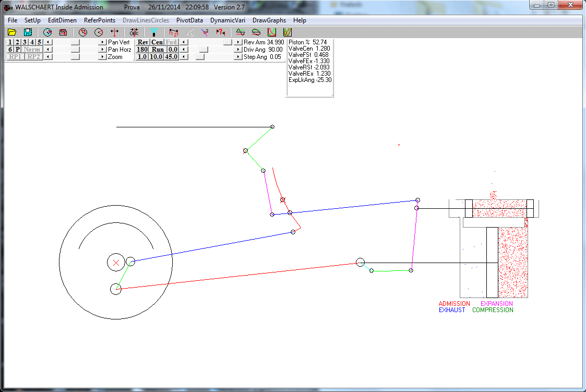586x392 pixels.
Task: Set driving angle to 0.0
Action: (172, 50)
